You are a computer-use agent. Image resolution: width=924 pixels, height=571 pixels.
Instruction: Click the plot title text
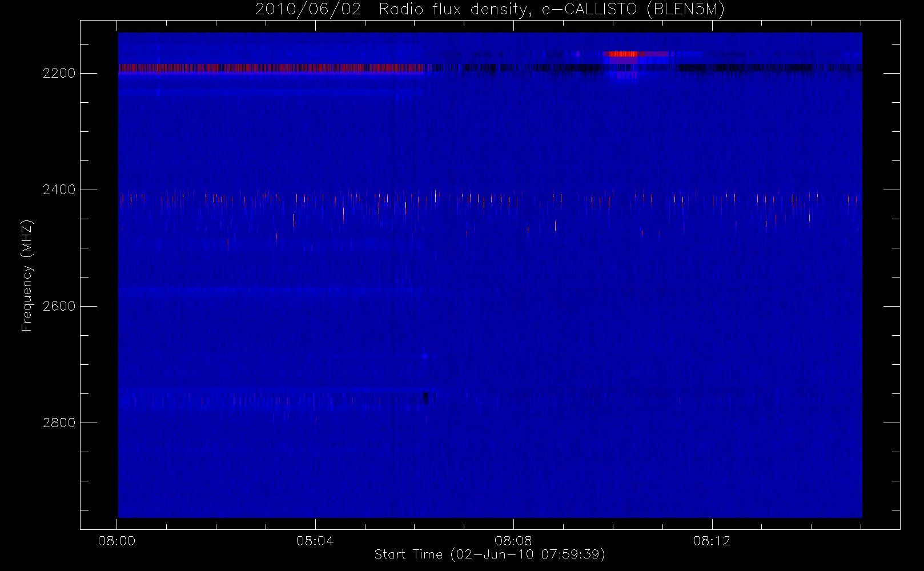[490, 10]
